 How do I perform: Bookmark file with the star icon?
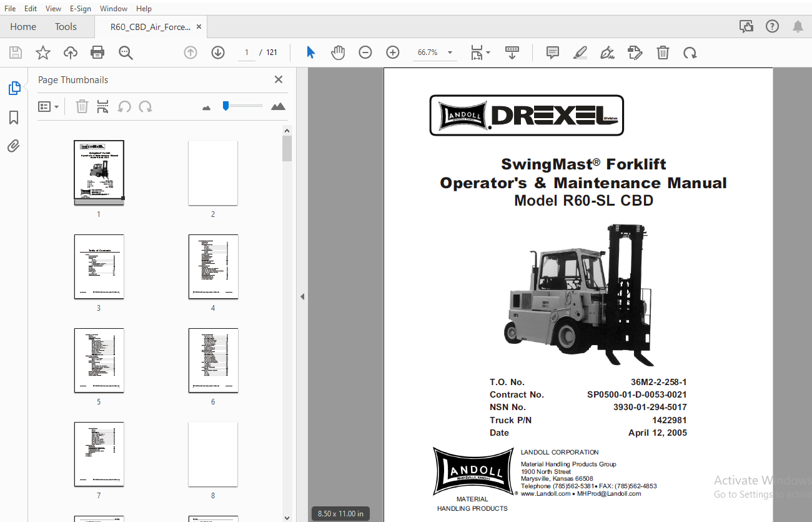coord(43,53)
